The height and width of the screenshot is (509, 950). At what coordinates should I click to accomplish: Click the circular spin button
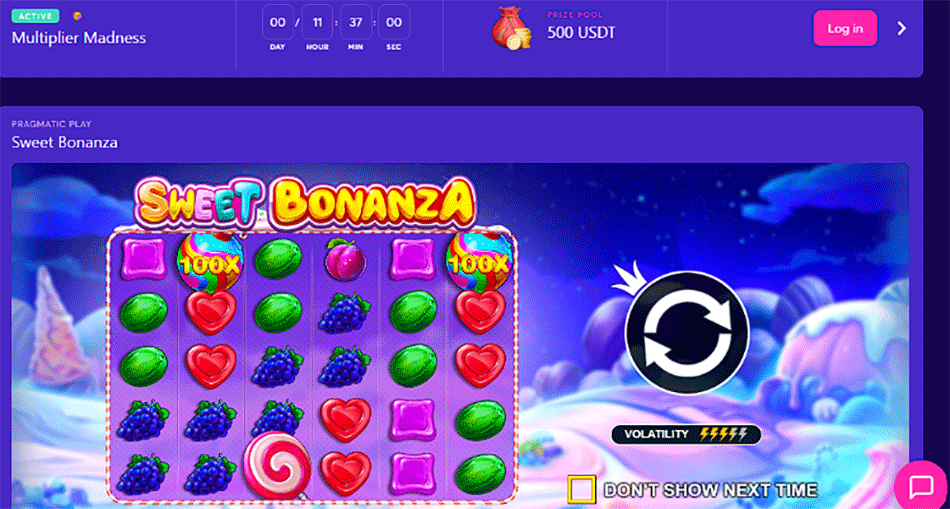(x=686, y=333)
